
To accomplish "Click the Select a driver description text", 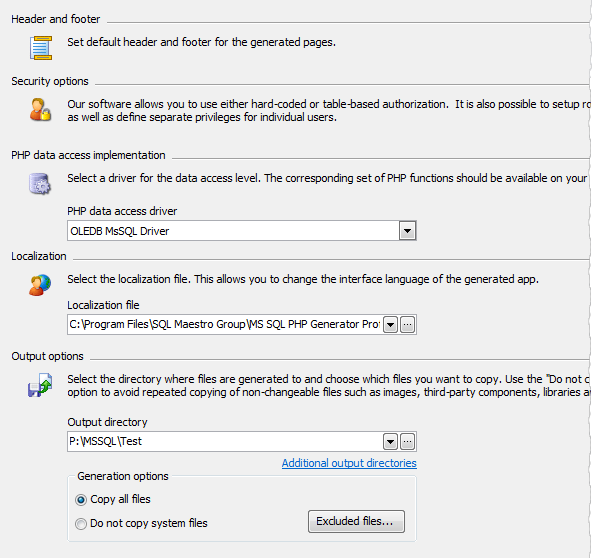I will [327, 178].
